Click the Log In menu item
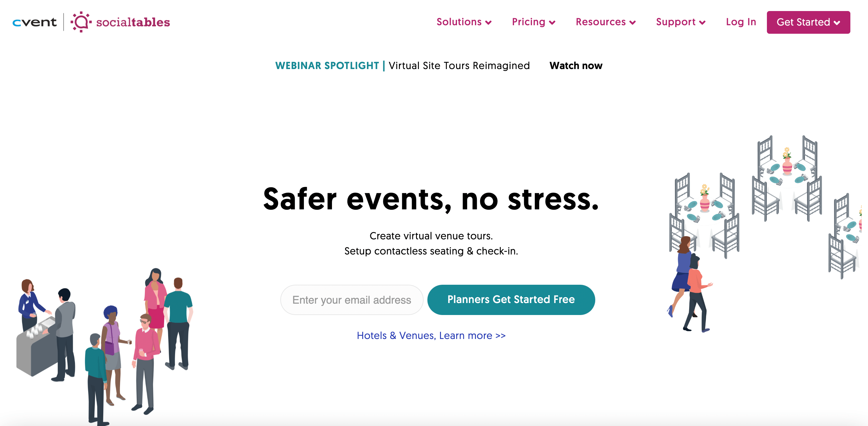This screenshot has width=868, height=426. click(x=741, y=22)
